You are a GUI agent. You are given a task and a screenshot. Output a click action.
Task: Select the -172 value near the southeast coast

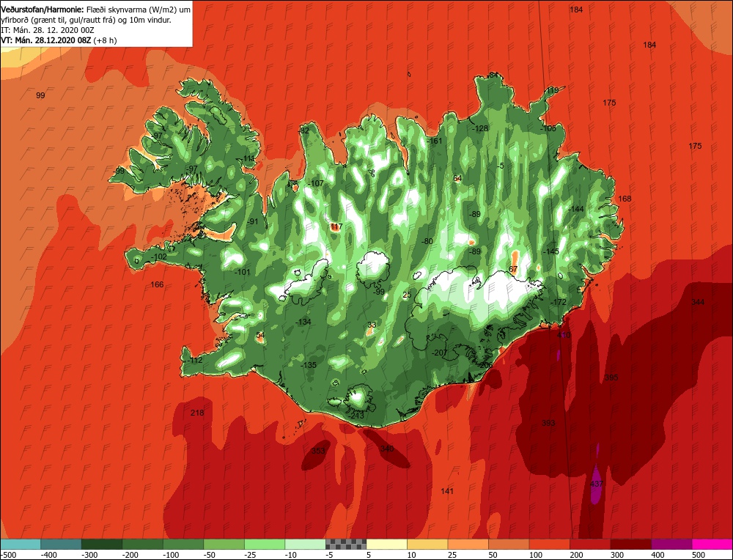[559, 302]
